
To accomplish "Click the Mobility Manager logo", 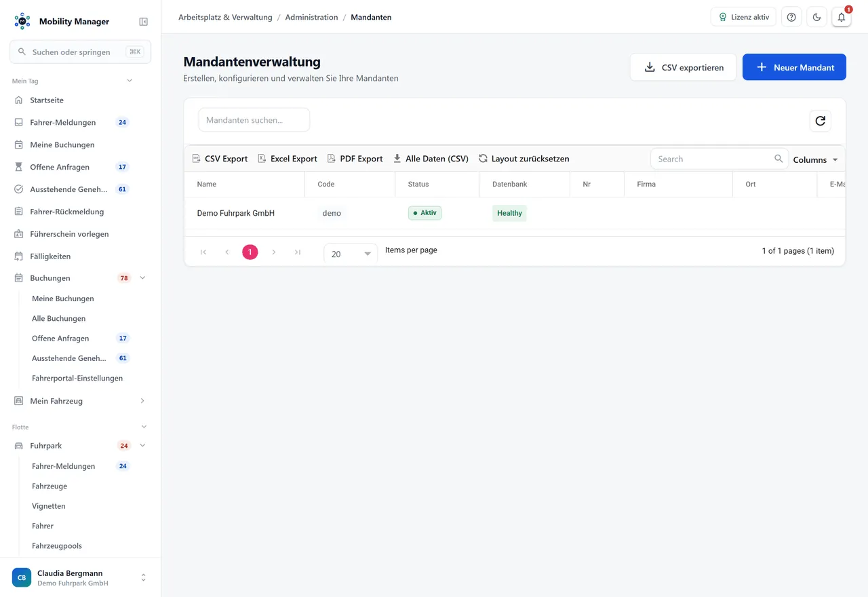I will (x=22, y=22).
